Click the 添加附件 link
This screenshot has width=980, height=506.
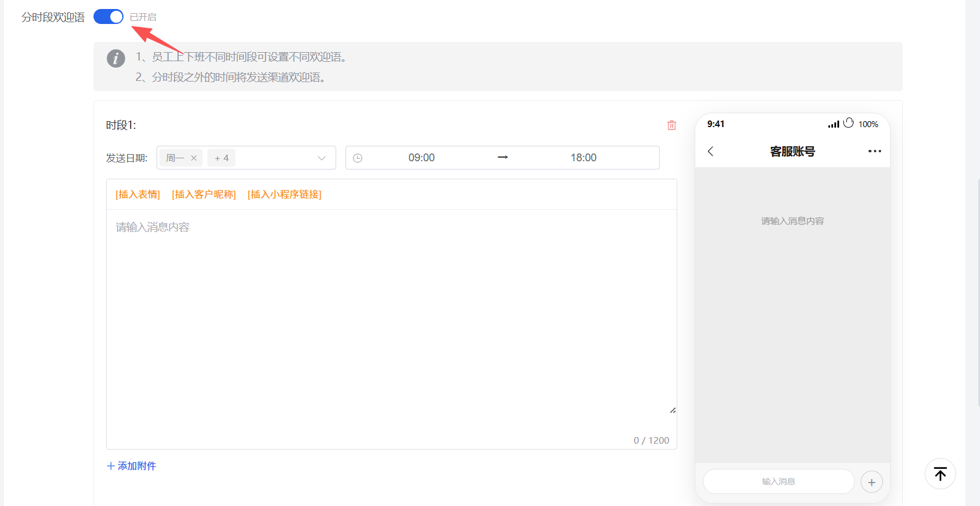pos(131,466)
